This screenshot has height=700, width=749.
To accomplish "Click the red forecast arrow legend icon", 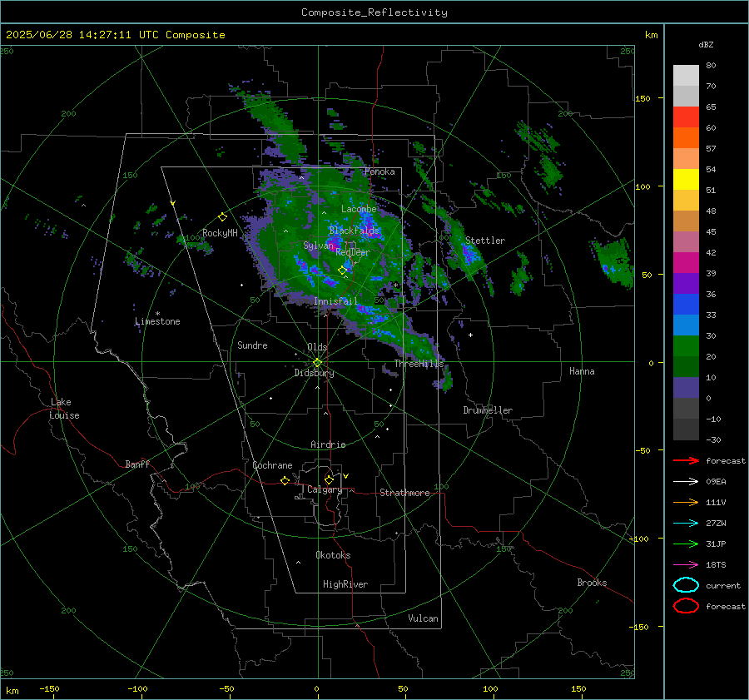I will point(686,460).
